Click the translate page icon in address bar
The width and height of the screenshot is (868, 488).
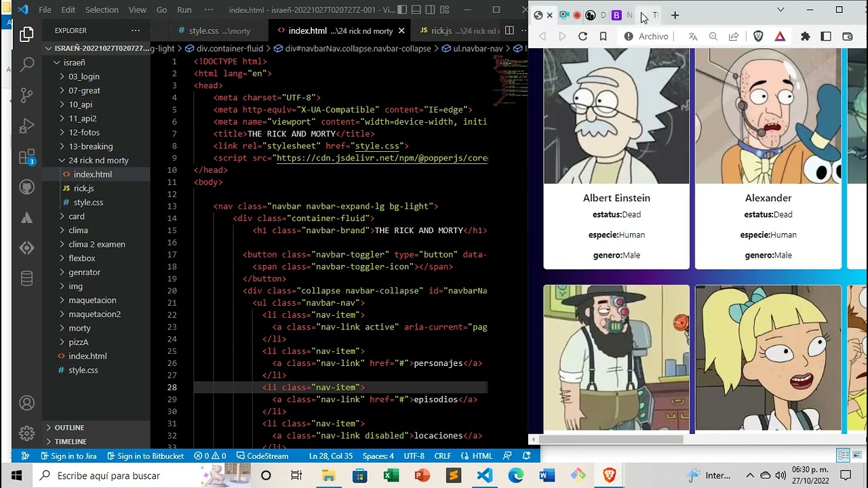692,37
